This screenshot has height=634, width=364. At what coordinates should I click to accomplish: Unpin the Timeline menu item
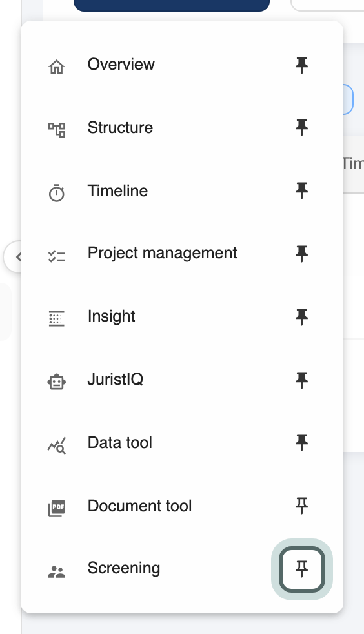coord(302,191)
